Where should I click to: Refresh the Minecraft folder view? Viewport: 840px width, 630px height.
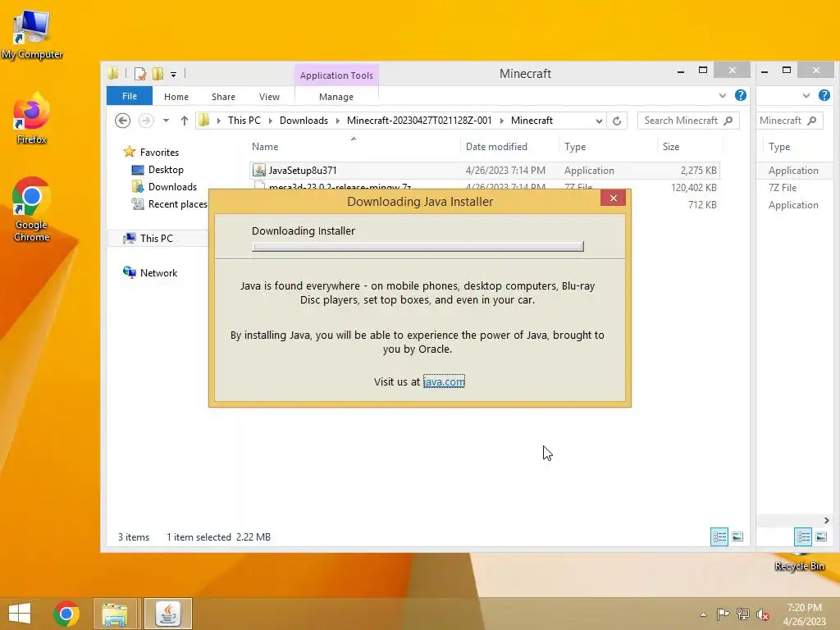coord(617,121)
